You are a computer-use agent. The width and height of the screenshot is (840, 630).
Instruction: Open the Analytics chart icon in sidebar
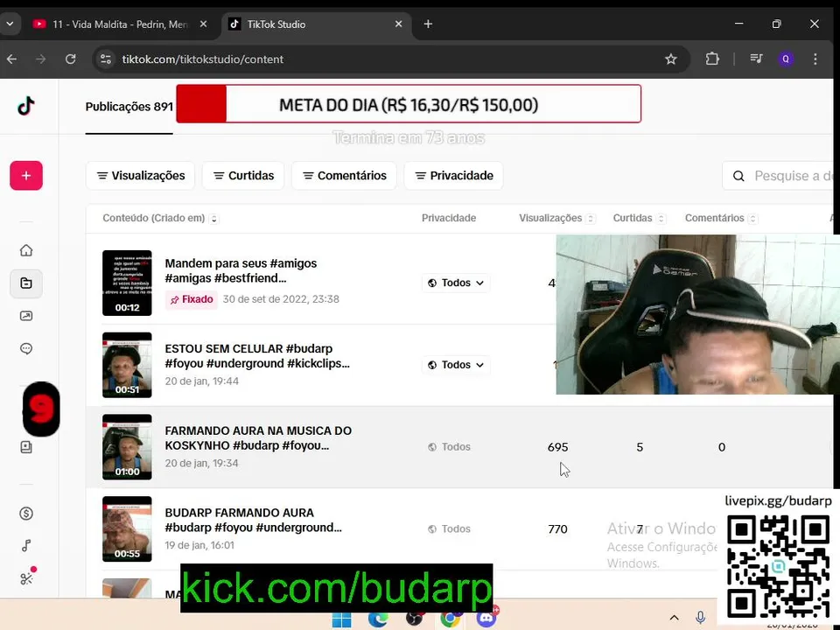point(26,316)
